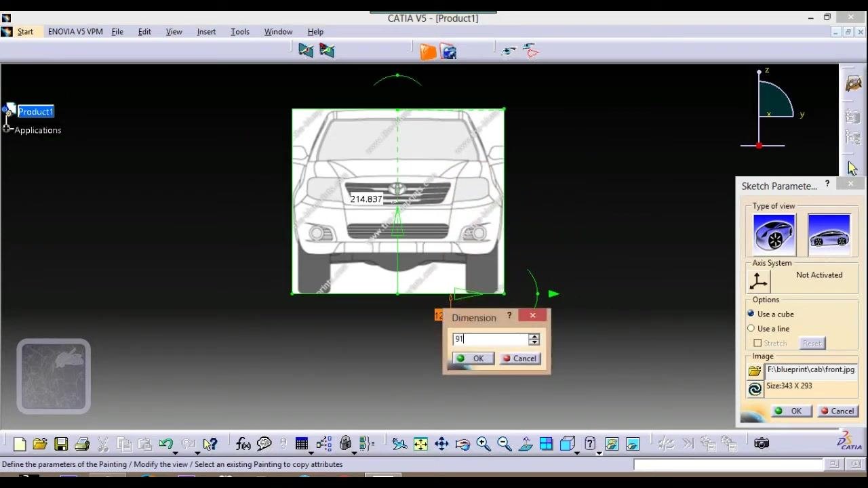Capture the view with the camera icon
Image resolution: width=868 pixels, height=488 pixels.
[x=762, y=443]
